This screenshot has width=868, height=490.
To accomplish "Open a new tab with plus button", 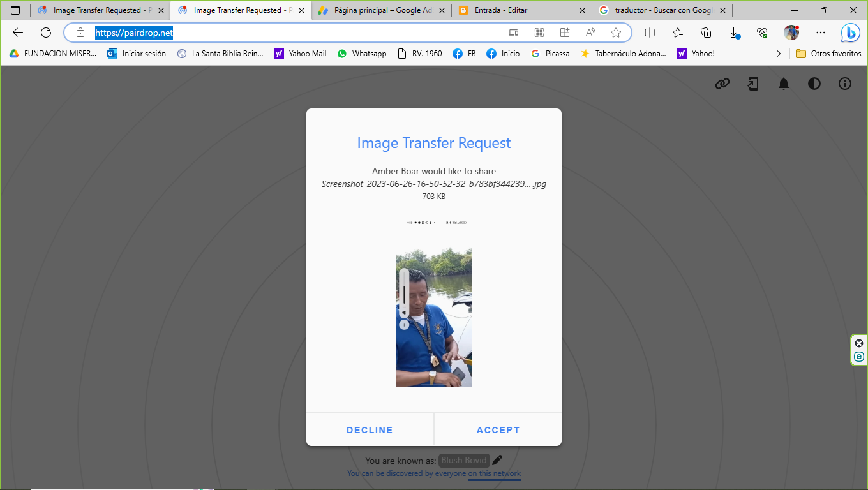I will 744,10.
